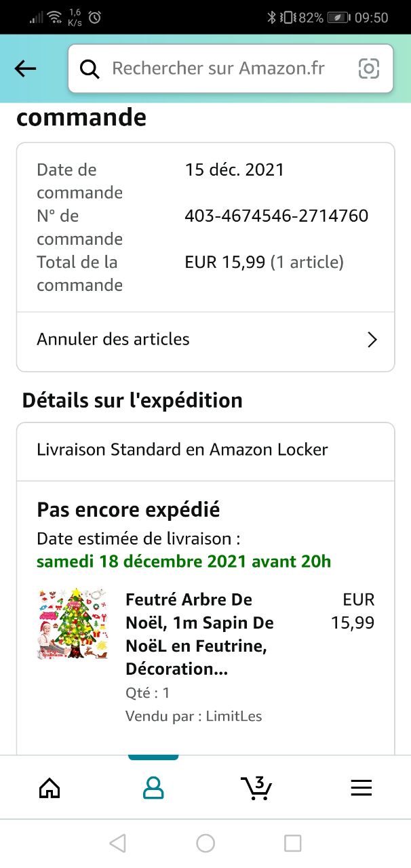The height and width of the screenshot is (868, 411).
Task: Open the account profile tab
Action: 153,787
